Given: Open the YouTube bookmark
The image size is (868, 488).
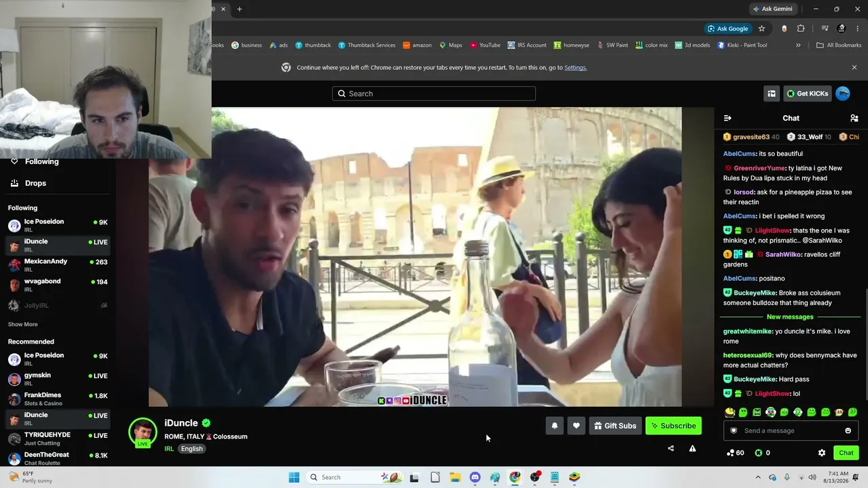Looking at the screenshot, I should click(485, 45).
